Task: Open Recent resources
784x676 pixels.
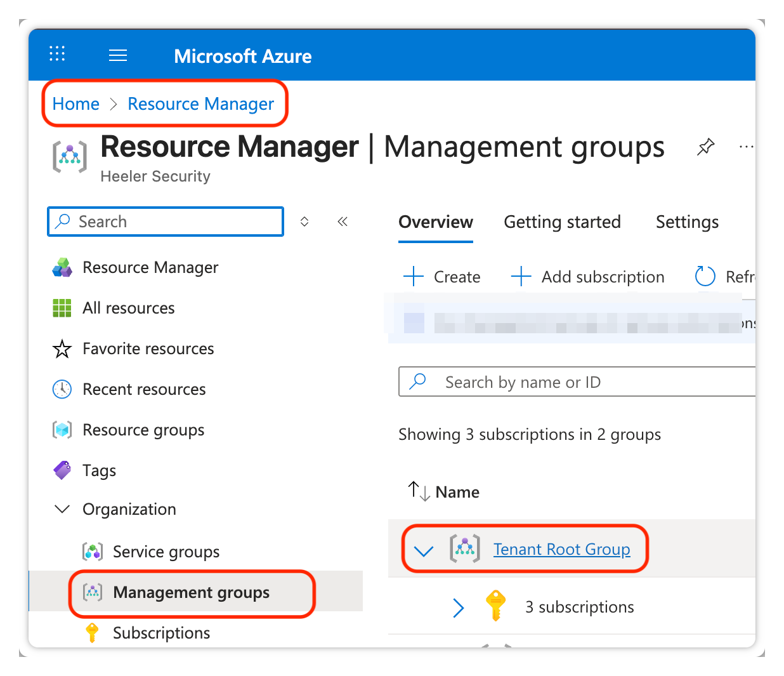Action: coord(145,389)
